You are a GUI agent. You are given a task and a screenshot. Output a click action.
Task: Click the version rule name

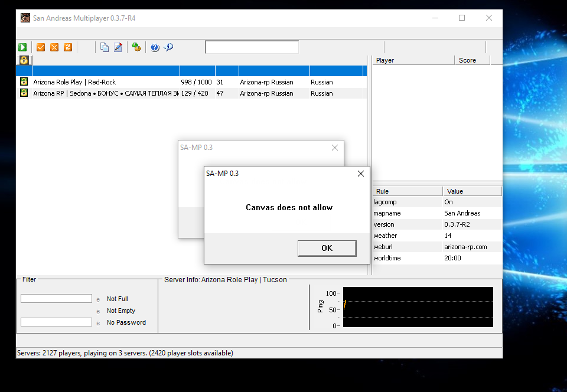pos(384,224)
